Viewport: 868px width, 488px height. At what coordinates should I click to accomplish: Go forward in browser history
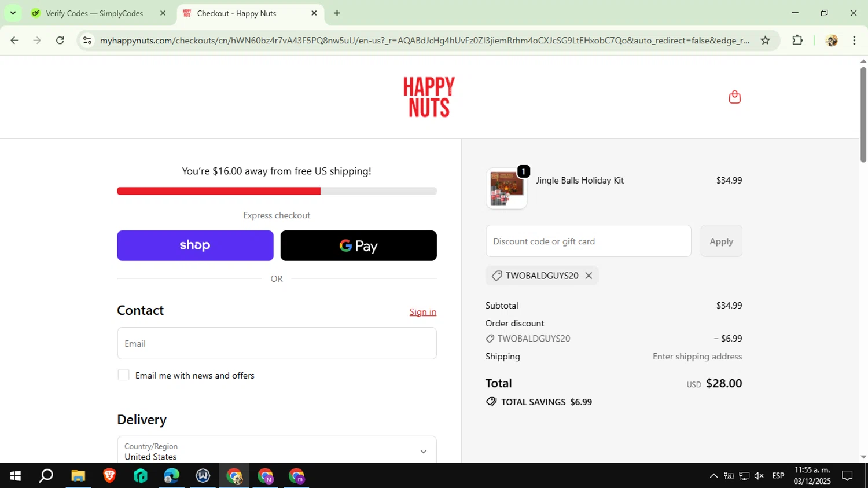pyautogui.click(x=37, y=40)
